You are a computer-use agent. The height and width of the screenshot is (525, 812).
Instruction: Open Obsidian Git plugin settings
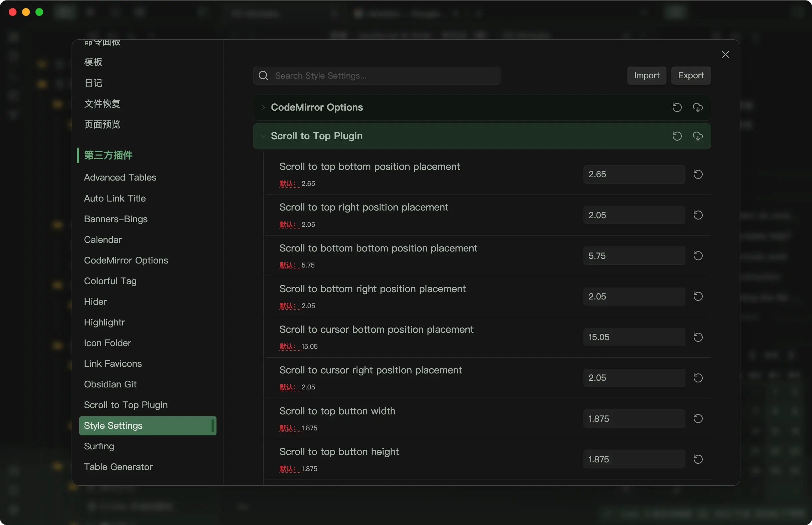[110, 384]
